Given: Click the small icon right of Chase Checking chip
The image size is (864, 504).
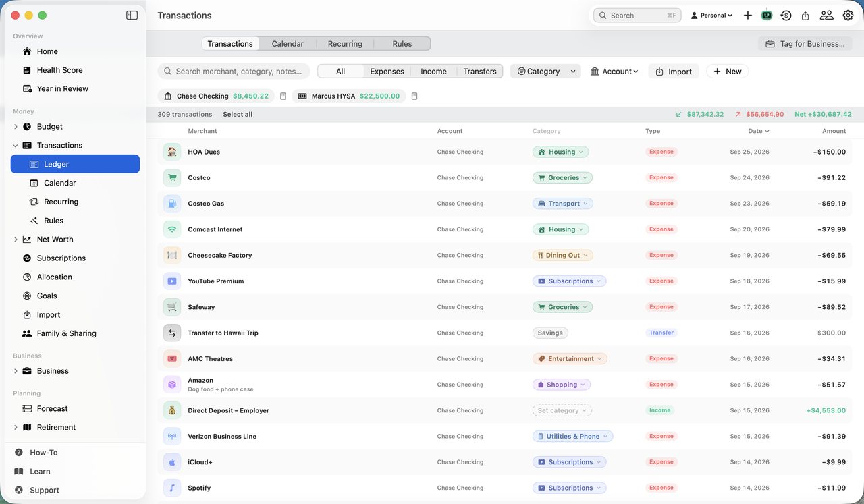Looking at the screenshot, I should click(x=283, y=96).
